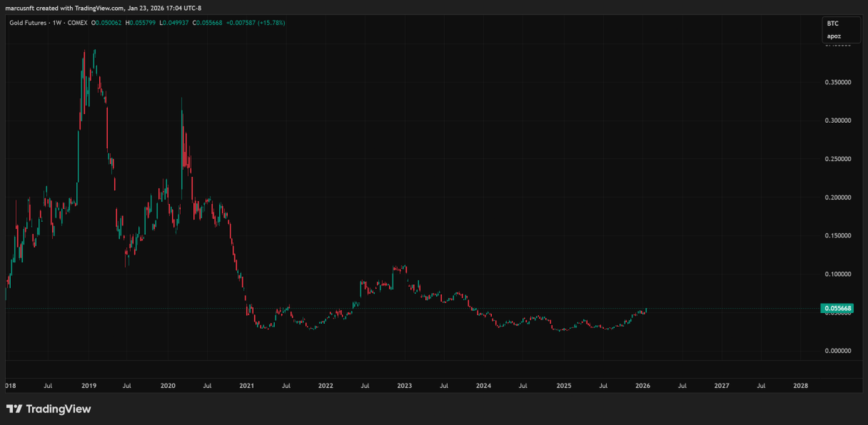This screenshot has width=868, height=425.
Task: Click the 2026 time axis label
Action: point(642,386)
